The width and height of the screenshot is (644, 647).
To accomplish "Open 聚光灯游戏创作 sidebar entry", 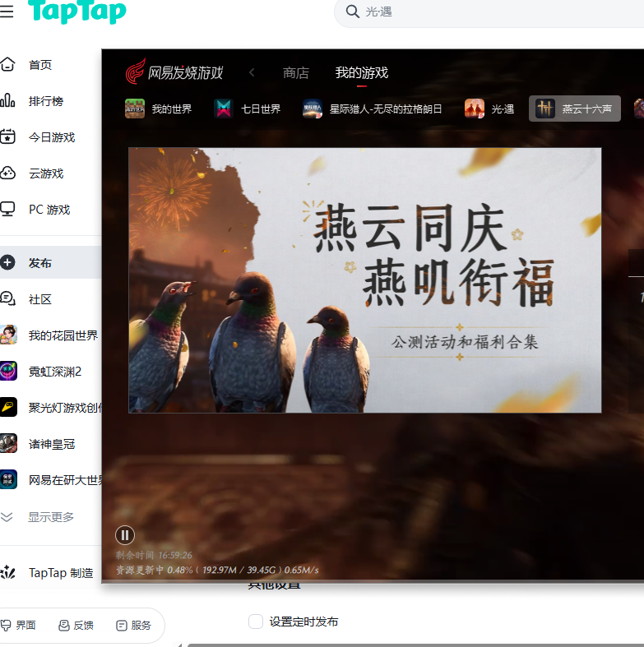I will point(65,408).
